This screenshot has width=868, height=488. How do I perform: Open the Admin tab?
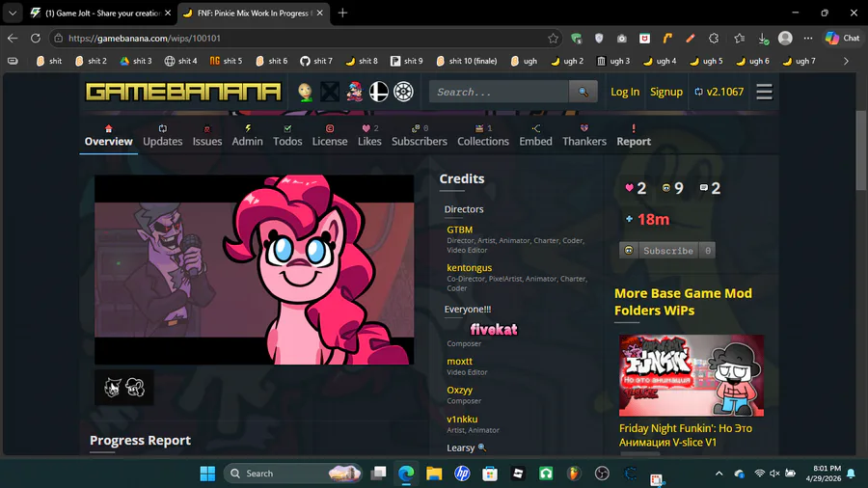point(247,136)
